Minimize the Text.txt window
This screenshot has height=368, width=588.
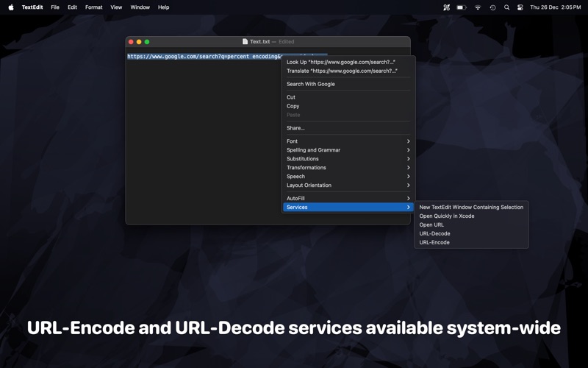(x=139, y=42)
